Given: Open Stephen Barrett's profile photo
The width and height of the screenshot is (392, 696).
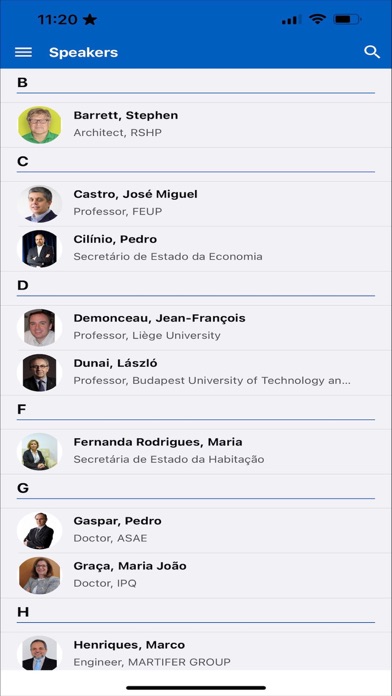Looking at the screenshot, I should [40, 125].
